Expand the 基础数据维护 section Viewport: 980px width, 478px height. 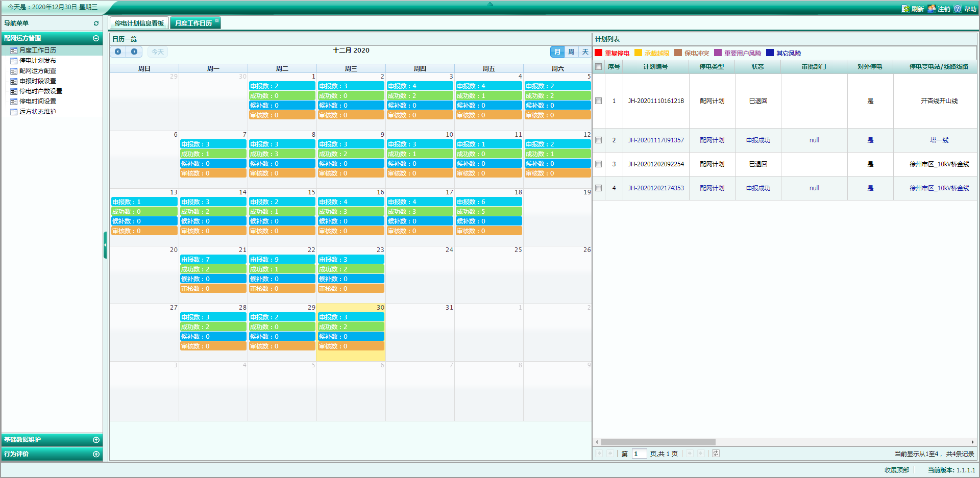tap(96, 440)
